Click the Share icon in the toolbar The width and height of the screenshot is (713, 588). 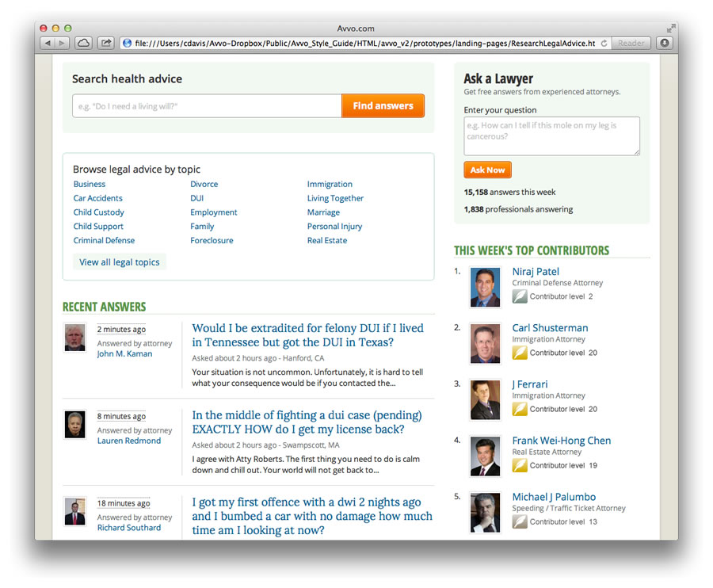click(x=106, y=44)
